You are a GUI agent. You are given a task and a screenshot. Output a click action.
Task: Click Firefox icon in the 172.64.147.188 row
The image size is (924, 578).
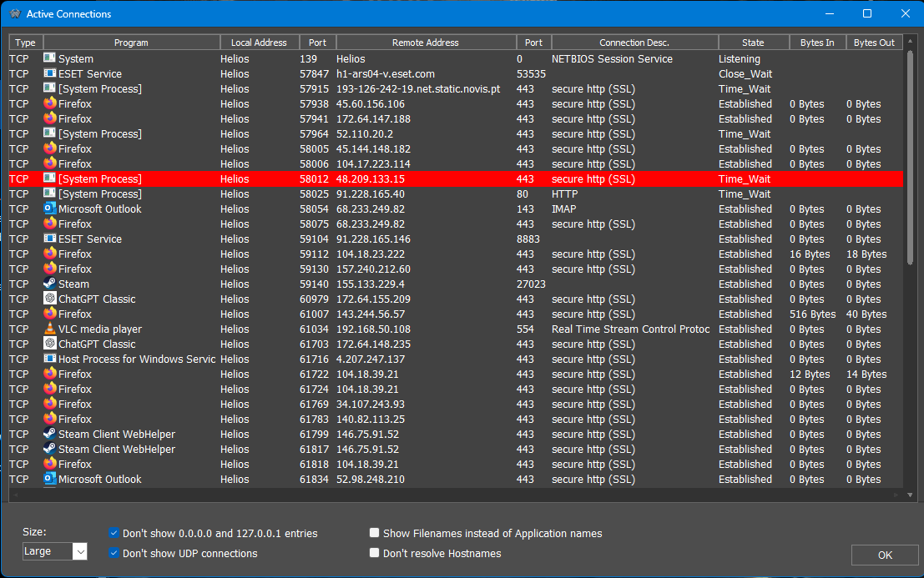click(x=49, y=118)
